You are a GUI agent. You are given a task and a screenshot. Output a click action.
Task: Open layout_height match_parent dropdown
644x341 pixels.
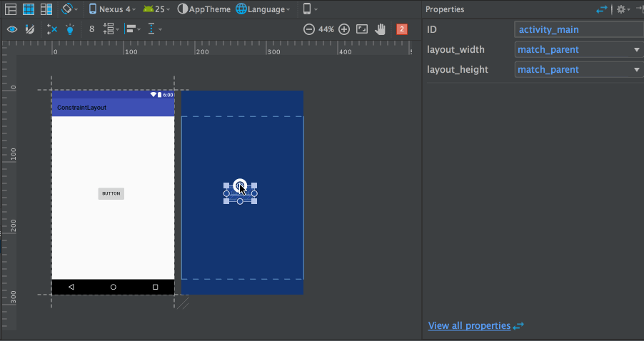pos(579,69)
